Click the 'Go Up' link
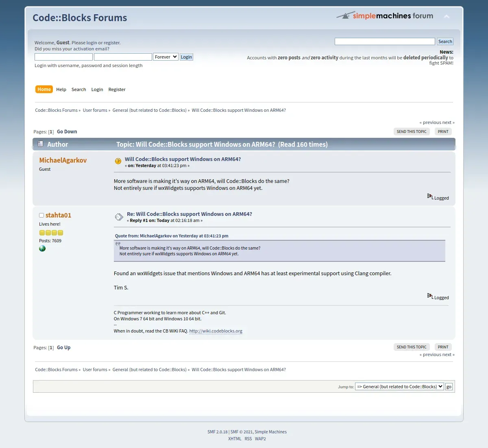488x448 pixels. [63, 348]
